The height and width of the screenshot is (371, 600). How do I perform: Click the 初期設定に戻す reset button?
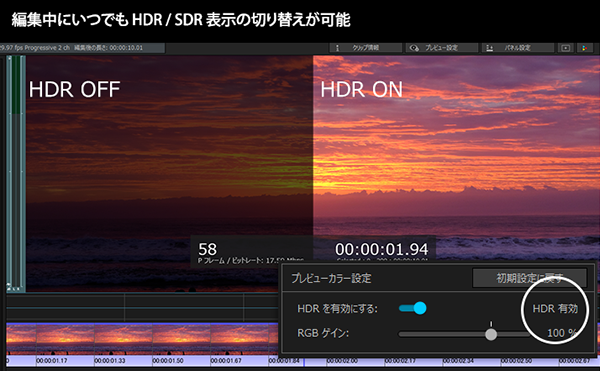530,278
